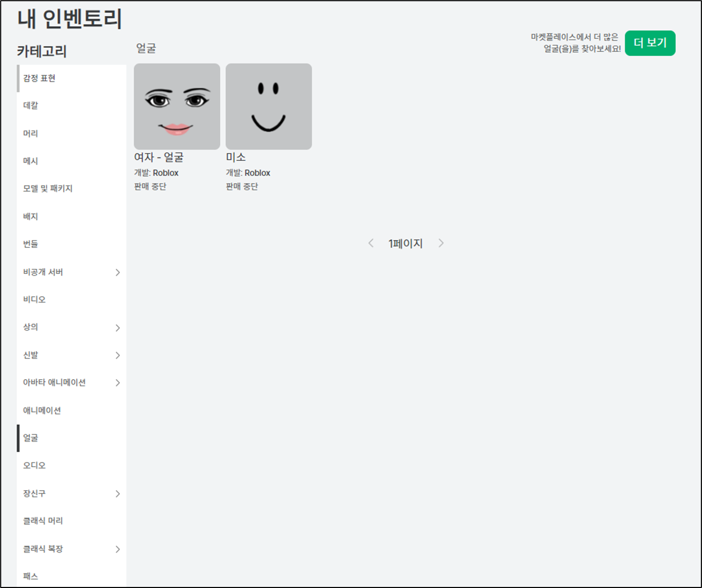The height and width of the screenshot is (588, 702).
Task: Open the 비디오 category
Action: click(x=72, y=299)
